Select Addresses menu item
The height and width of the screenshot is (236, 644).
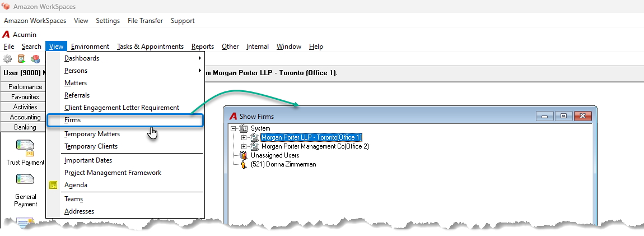point(125,211)
